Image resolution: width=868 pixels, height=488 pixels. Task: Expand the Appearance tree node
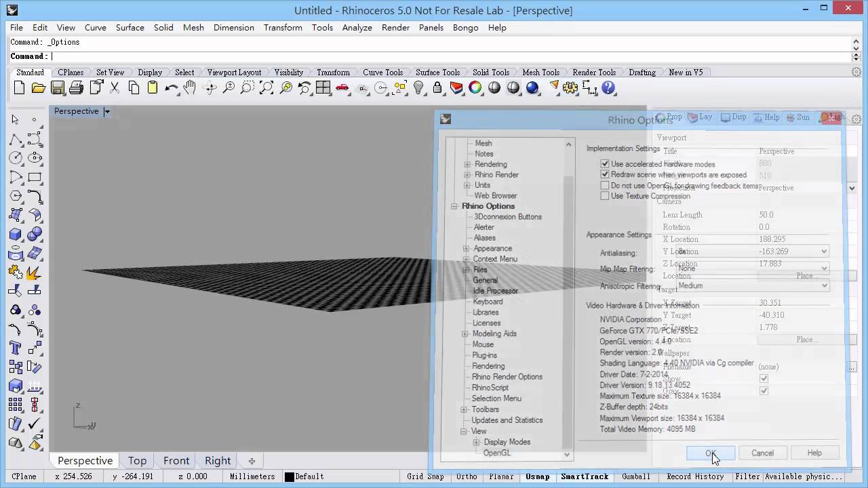[466, 249]
